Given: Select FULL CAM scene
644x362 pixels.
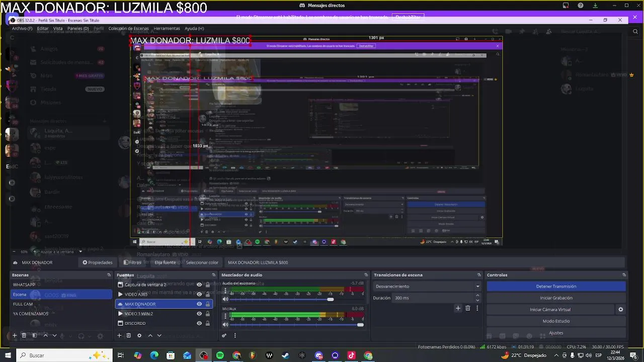Looking at the screenshot, I should click(61, 304).
